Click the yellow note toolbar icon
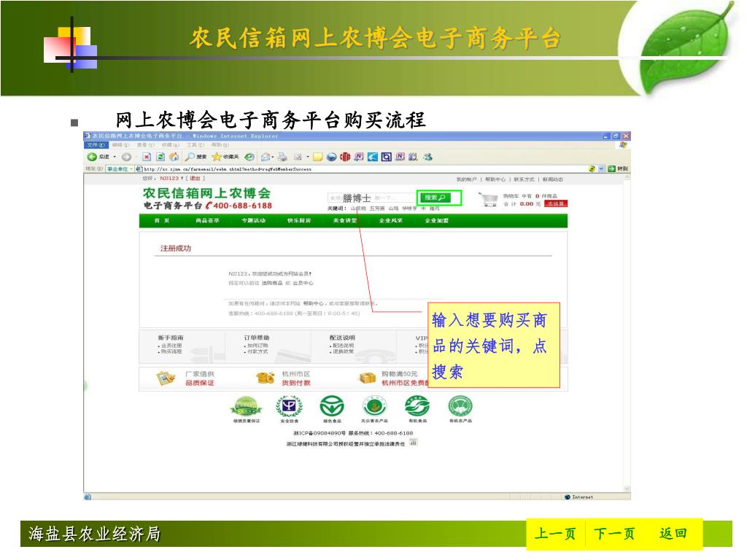The width and height of the screenshot is (747, 560). coord(318,157)
